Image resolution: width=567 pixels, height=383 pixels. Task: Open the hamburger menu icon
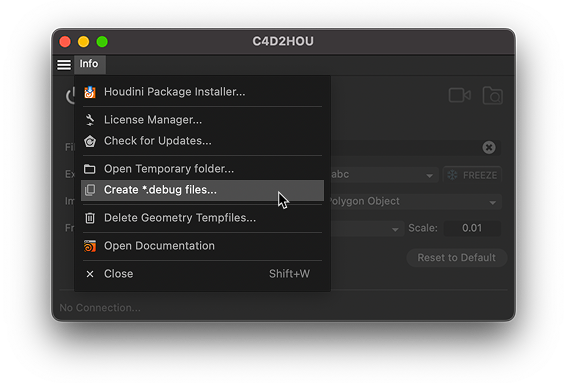click(64, 64)
